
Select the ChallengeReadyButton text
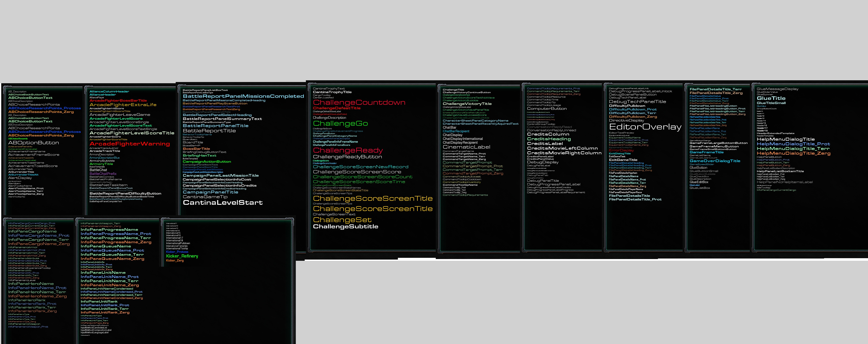(347, 157)
